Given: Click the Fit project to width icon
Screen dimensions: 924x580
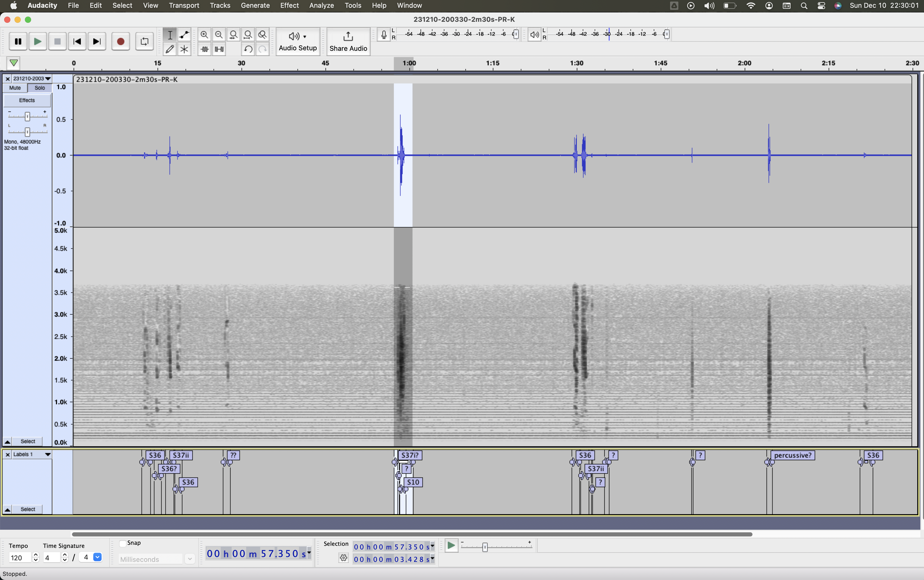Looking at the screenshot, I should click(x=248, y=35).
